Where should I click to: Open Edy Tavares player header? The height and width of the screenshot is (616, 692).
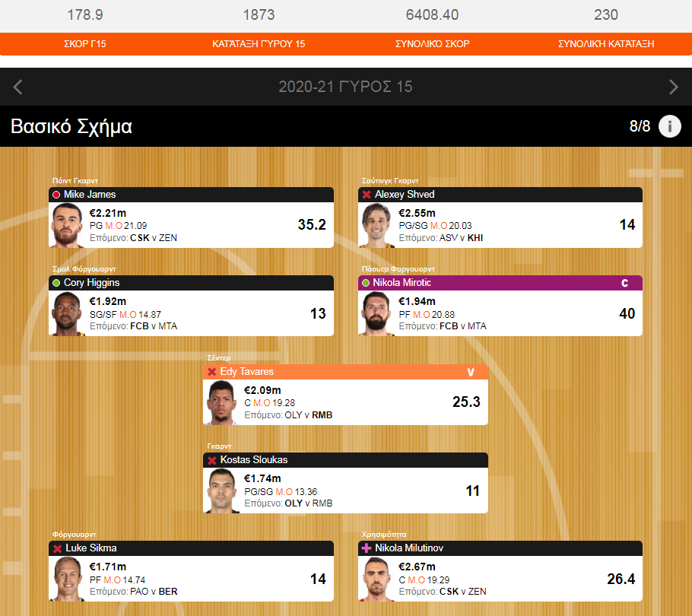345,372
